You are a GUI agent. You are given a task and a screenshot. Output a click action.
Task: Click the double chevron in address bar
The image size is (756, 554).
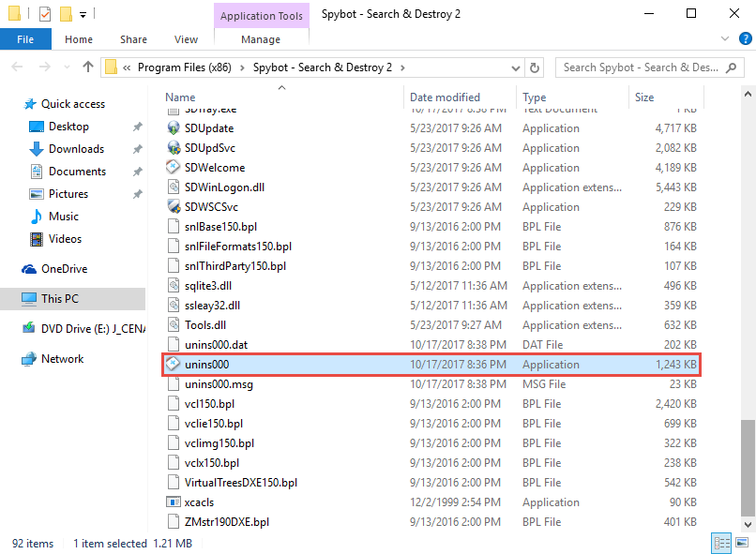click(127, 67)
